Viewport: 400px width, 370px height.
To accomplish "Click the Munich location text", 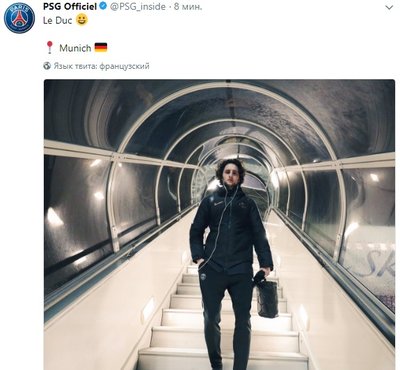I will [75, 48].
